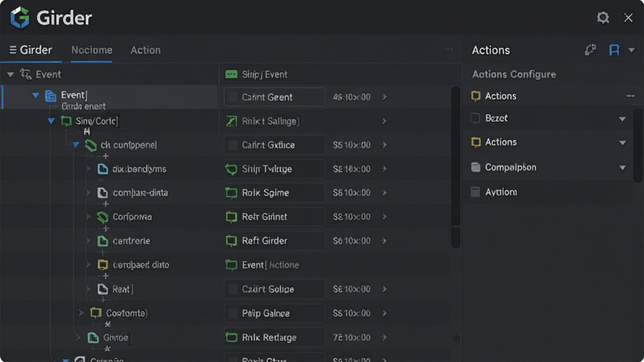
Task: Expand the dix.bendyms tree item
Action: 88,168
